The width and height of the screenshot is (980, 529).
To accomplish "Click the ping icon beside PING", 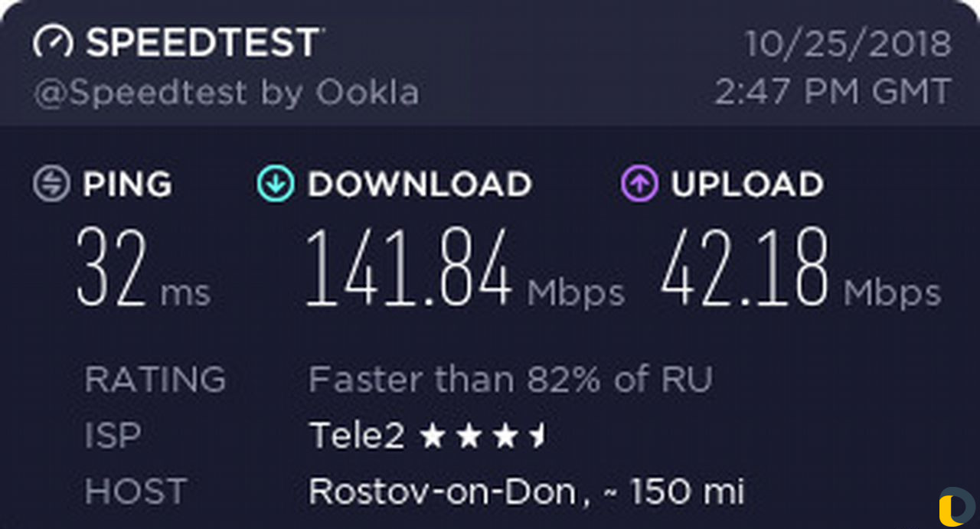I will point(52,184).
